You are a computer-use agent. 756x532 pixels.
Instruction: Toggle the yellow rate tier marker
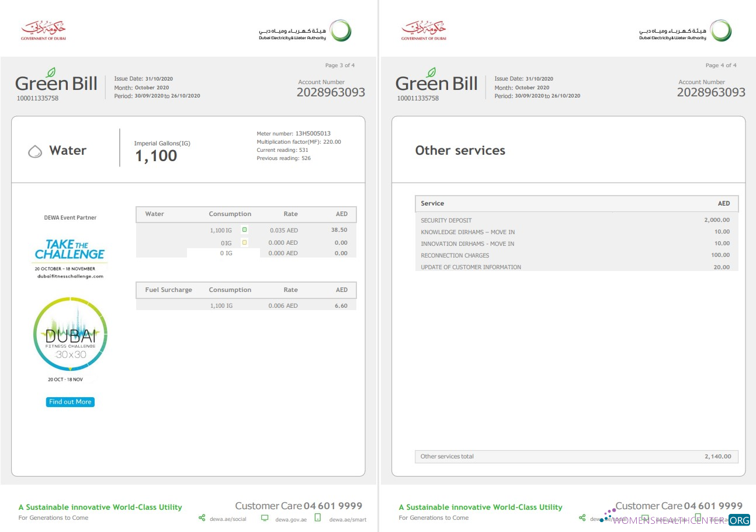click(x=245, y=242)
